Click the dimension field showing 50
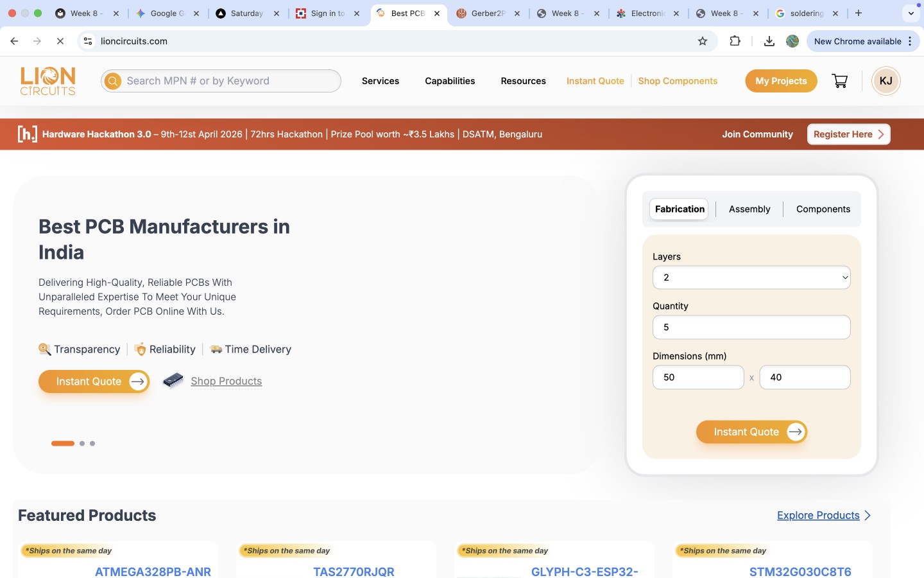 (x=698, y=378)
